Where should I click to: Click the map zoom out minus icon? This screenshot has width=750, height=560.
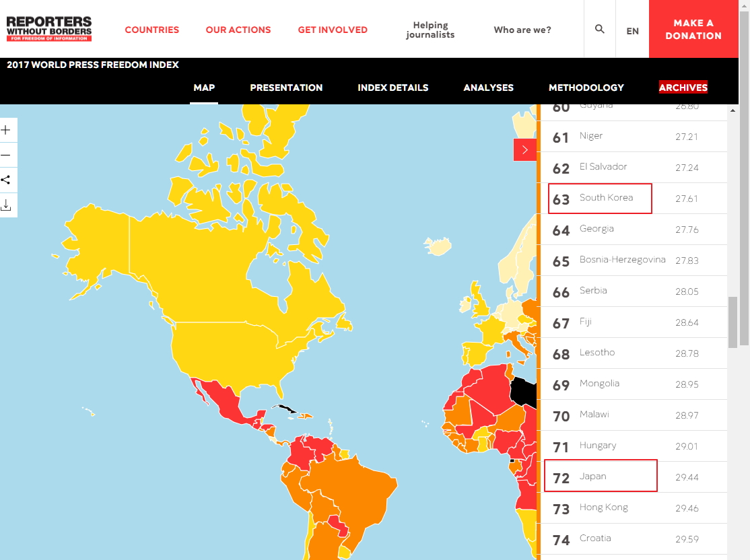7,155
